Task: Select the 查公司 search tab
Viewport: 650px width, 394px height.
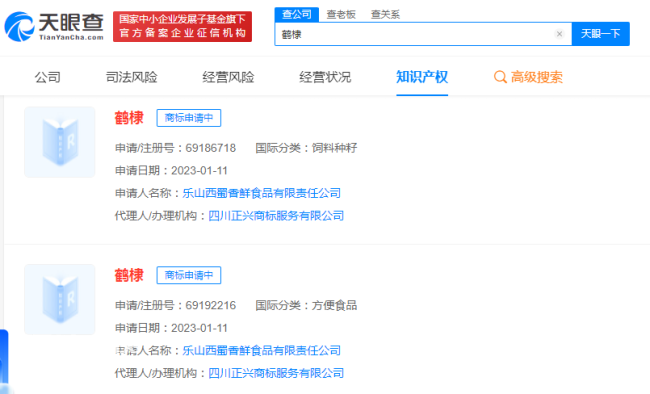Action: (x=297, y=15)
